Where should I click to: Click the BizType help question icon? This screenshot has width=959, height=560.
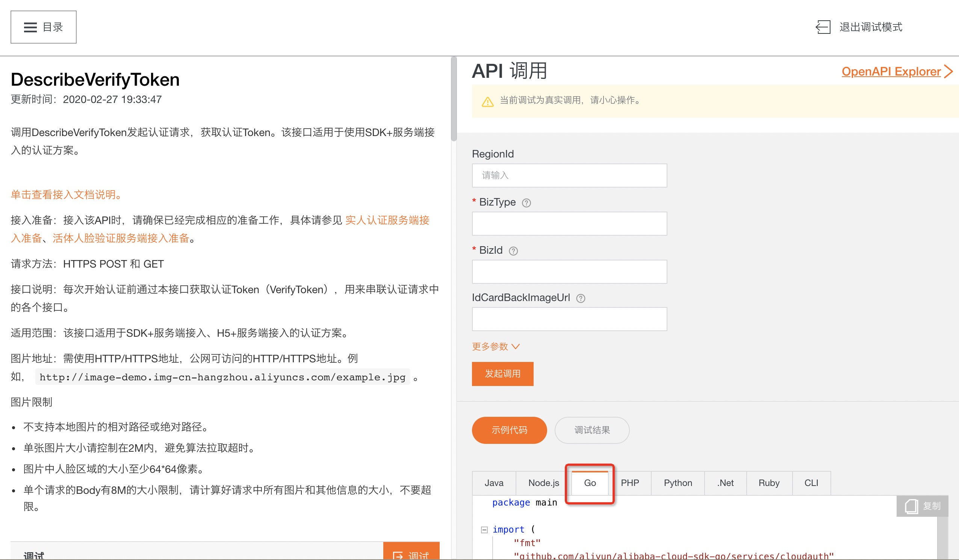pos(526,203)
